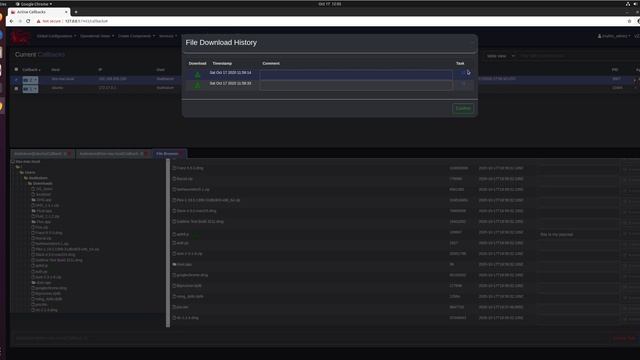This screenshot has width=640, height=360.
Task: Click the Mythic logo in the navbar
Action: [20, 37]
